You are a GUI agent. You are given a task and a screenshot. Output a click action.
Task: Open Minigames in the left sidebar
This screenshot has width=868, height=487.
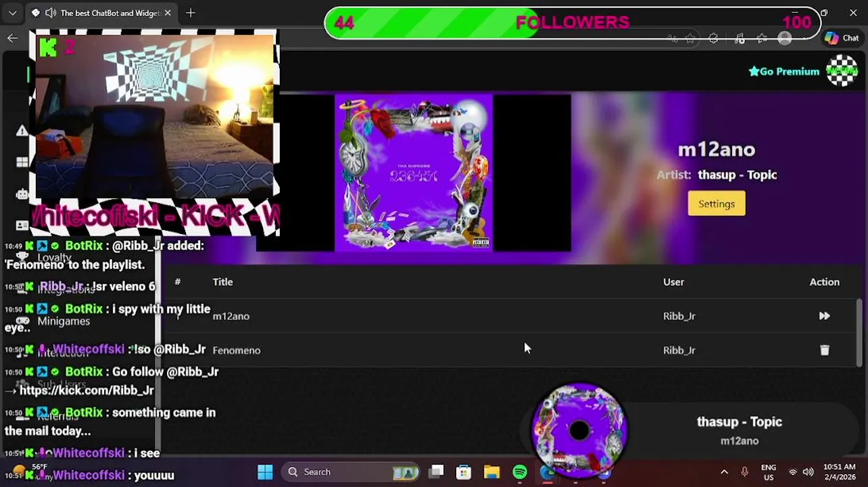tap(64, 321)
